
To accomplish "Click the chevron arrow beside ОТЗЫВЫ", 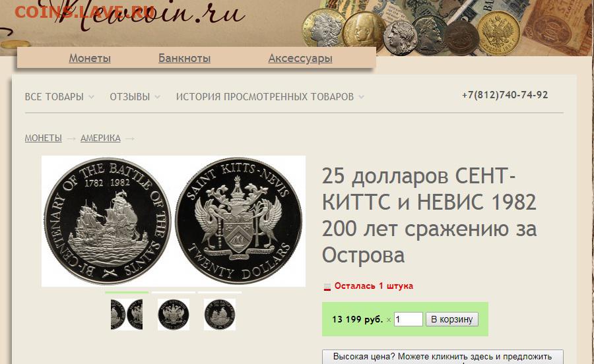I will [x=157, y=97].
